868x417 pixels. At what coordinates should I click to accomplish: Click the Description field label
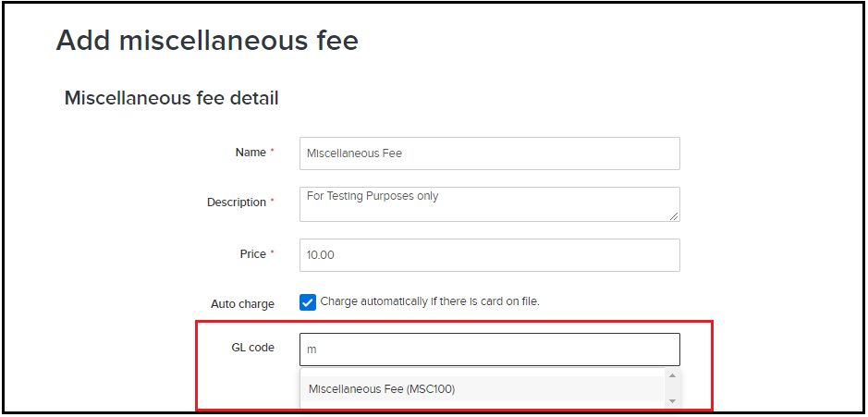tap(236, 202)
